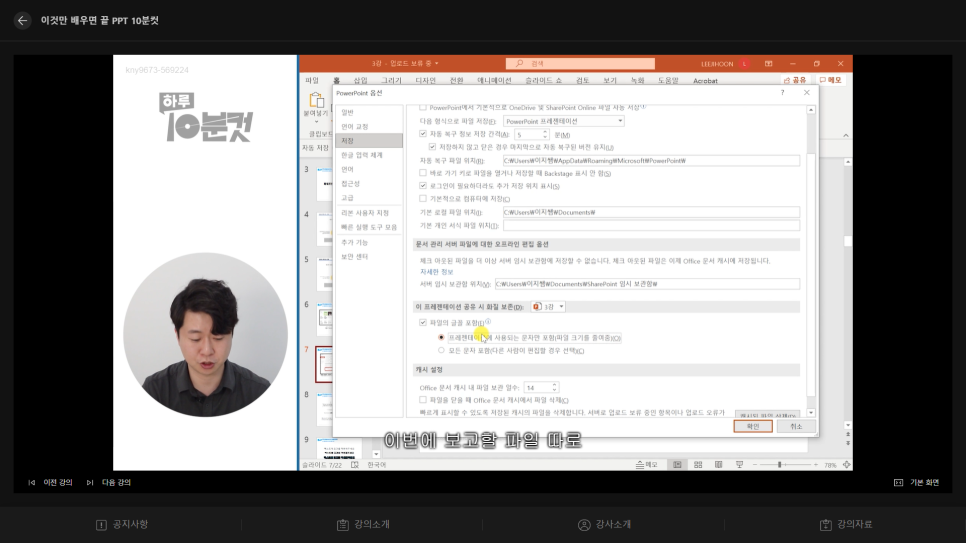
Task: Toggle 기본적으로 컴퓨터에 저장 checkbox
Action: [423, 198]
